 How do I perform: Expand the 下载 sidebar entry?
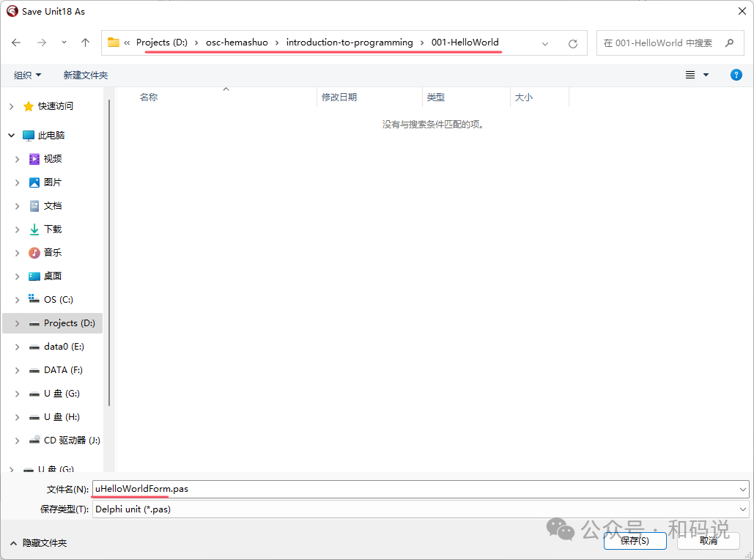point(16,229)
